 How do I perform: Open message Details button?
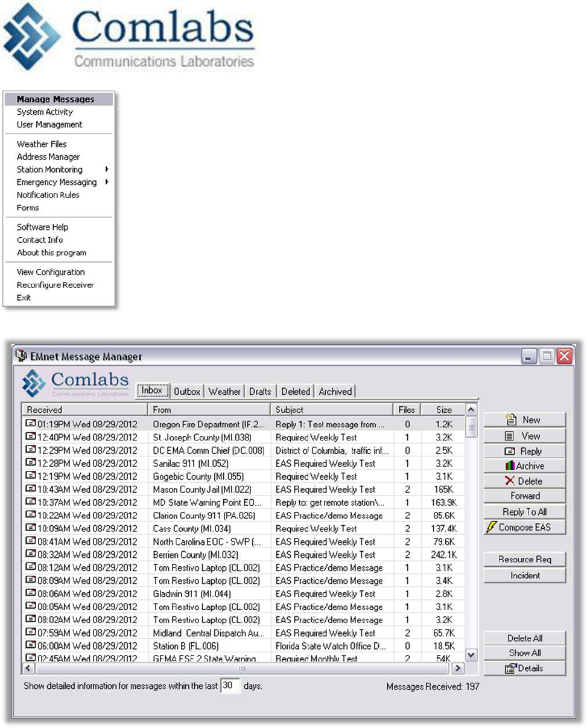(524, 668)
